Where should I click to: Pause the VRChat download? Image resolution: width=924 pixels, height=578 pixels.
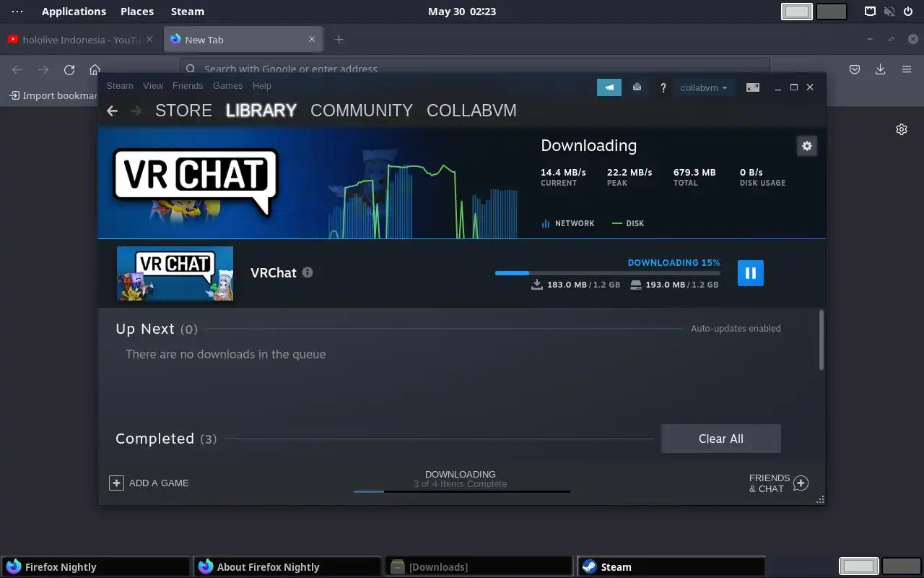[x=750, y=273]
